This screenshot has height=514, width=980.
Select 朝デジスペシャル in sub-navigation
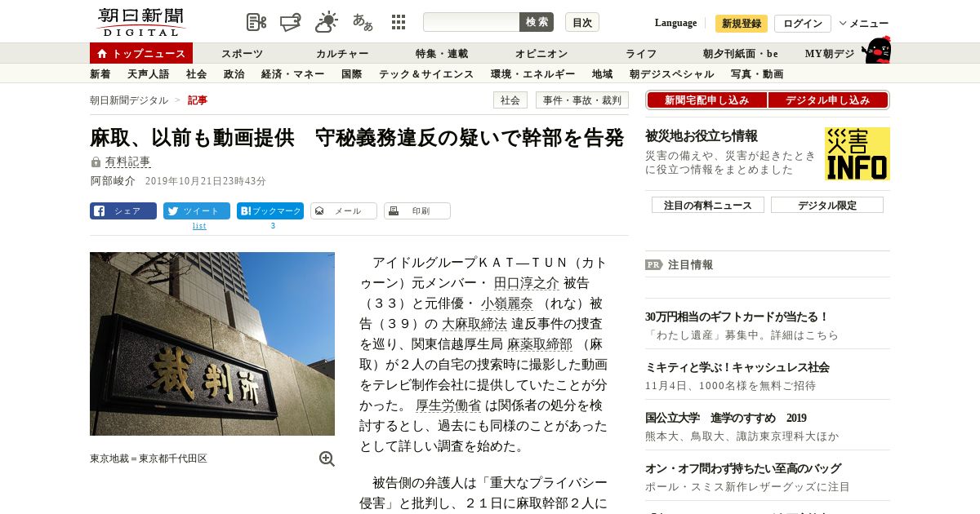click(672, 74)
